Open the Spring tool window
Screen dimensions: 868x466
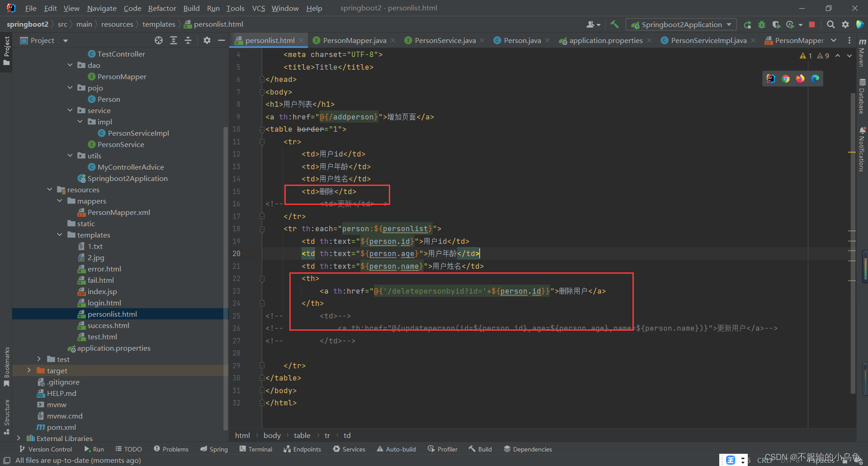(x=214, y=449)
